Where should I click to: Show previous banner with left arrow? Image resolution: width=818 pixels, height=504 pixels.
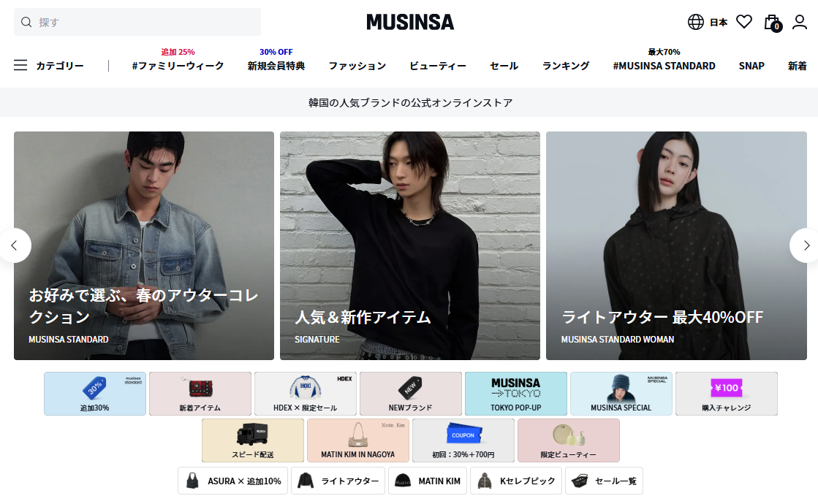15,245
